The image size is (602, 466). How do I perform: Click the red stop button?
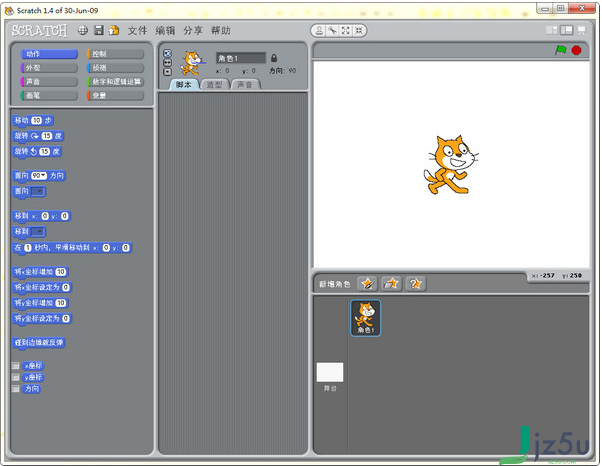coord(576,50)
